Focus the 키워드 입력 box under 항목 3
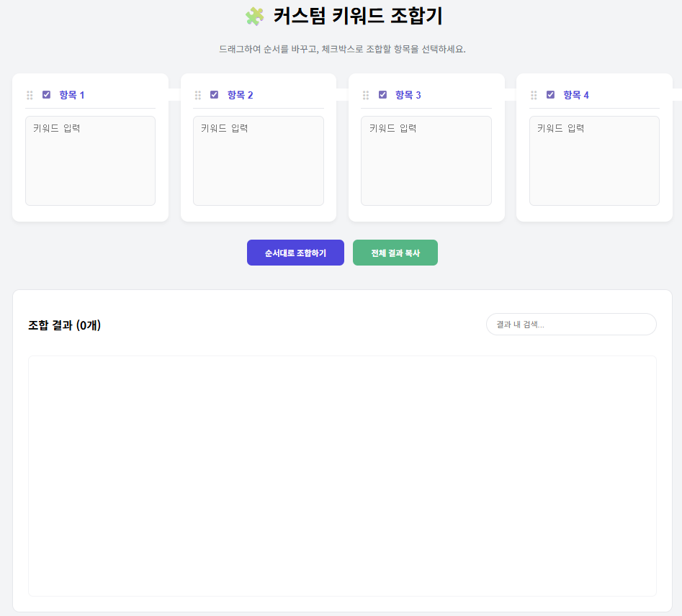The height and width of the screenshot is (616, 682). tap(426, 160)
